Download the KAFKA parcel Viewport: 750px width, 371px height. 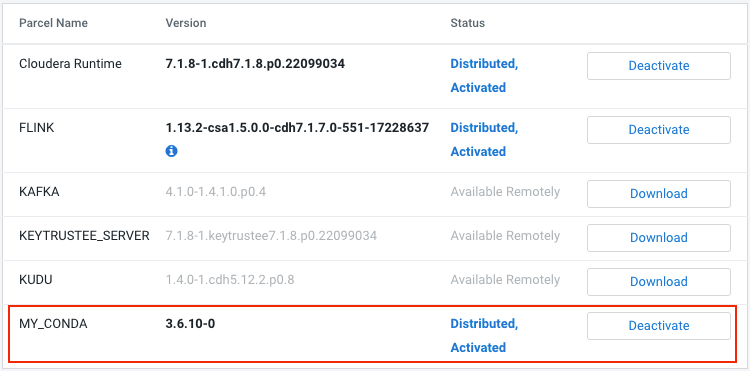pyautogui.click(x=659, y=194)
